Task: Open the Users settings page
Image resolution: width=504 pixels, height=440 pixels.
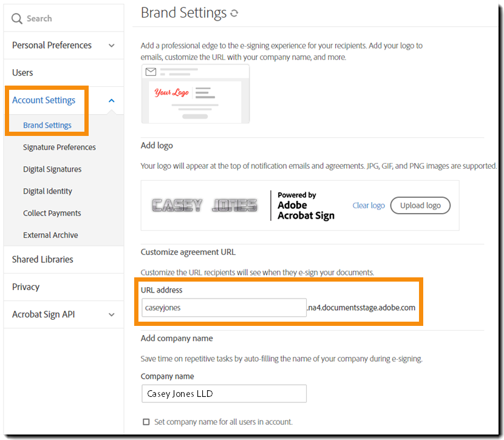Action: (x=22, y=72)
